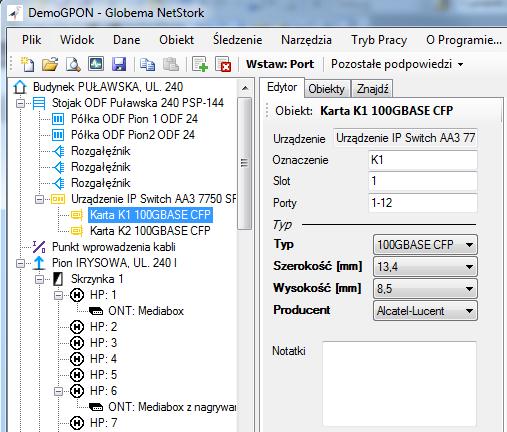This screenshot has width=507, height=432.
Task: Click the Urządzenie field value
Action: point(405,138)
